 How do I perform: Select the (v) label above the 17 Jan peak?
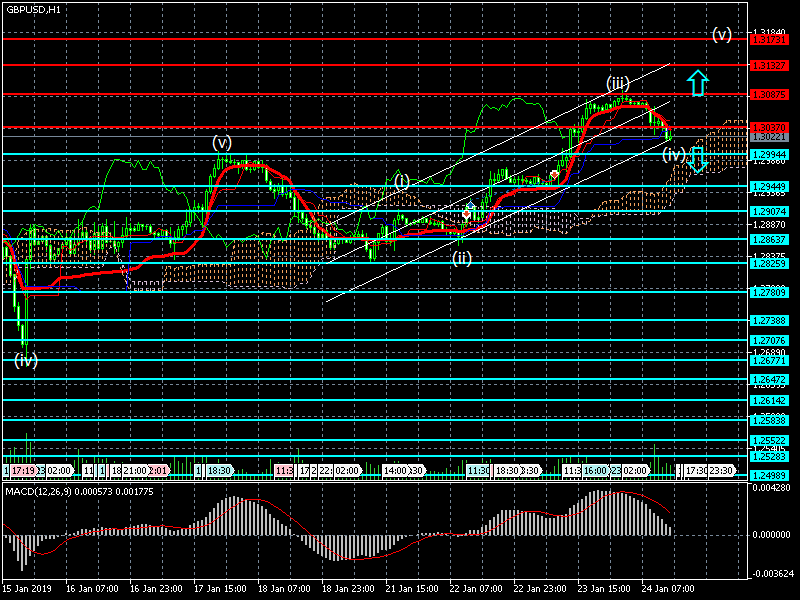222,142
